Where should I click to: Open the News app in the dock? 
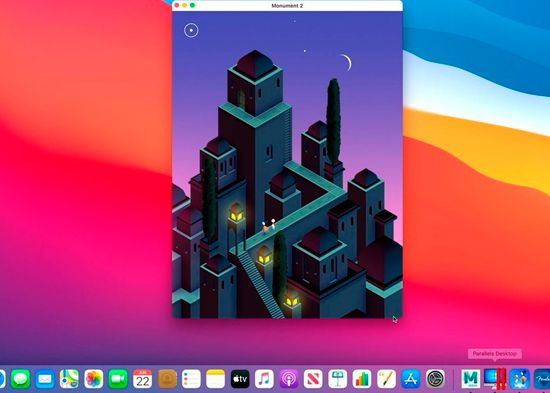313,379
